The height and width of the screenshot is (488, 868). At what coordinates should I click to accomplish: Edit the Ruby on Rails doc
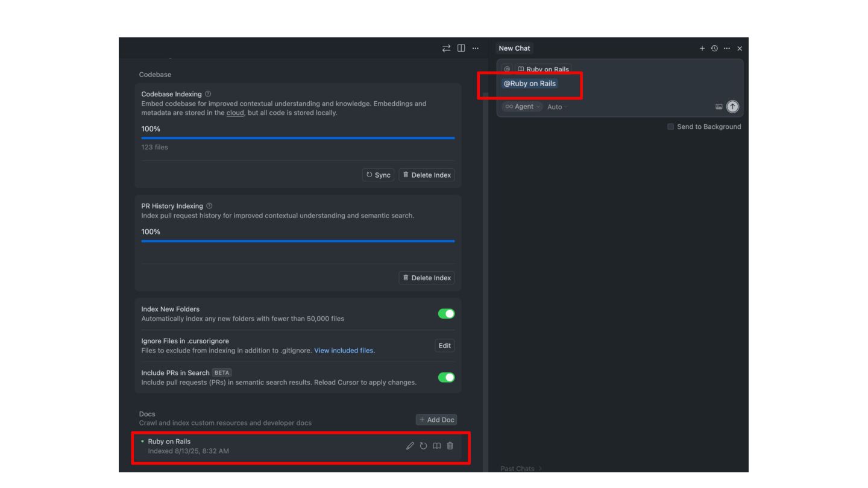[410, 446]
